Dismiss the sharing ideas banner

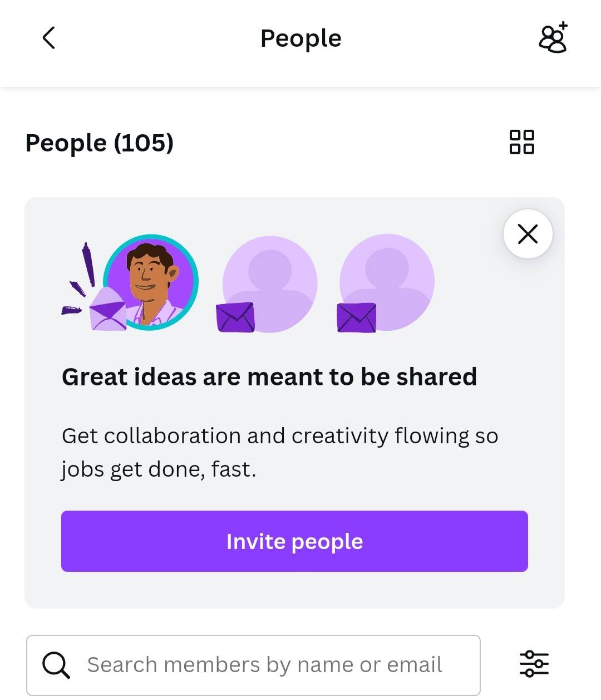[x=528, y=234]
